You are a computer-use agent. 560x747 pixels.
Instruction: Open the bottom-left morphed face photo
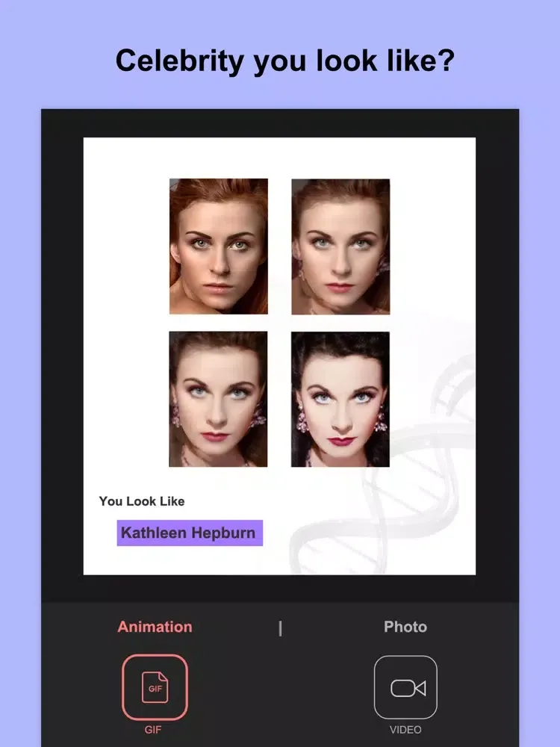[x=218, y=399]
